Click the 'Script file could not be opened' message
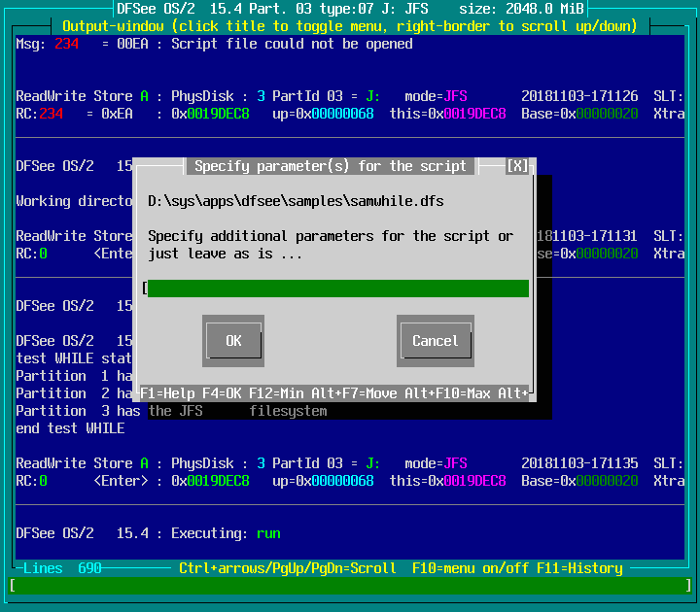The width and height of the screenshot is (700, 612). point(292,44)
